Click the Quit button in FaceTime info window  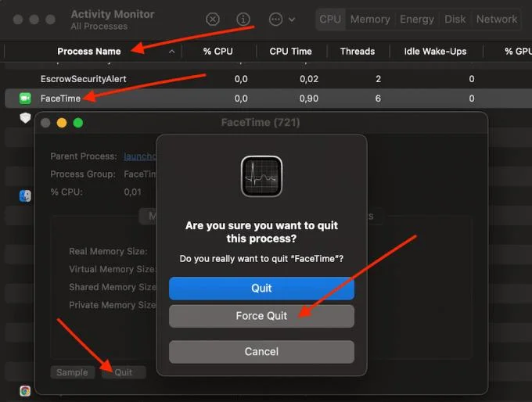coord(124,372)
